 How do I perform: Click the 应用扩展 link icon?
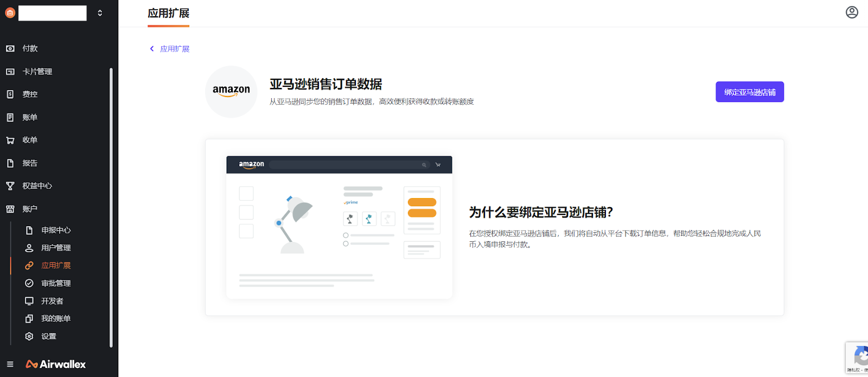point(29,265)
